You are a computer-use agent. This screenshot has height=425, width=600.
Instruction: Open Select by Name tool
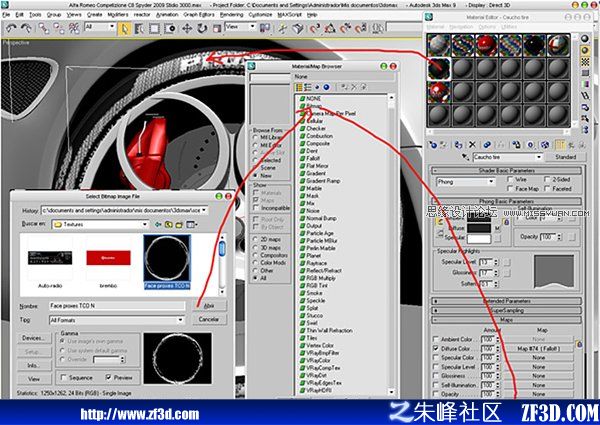point(139,29)
